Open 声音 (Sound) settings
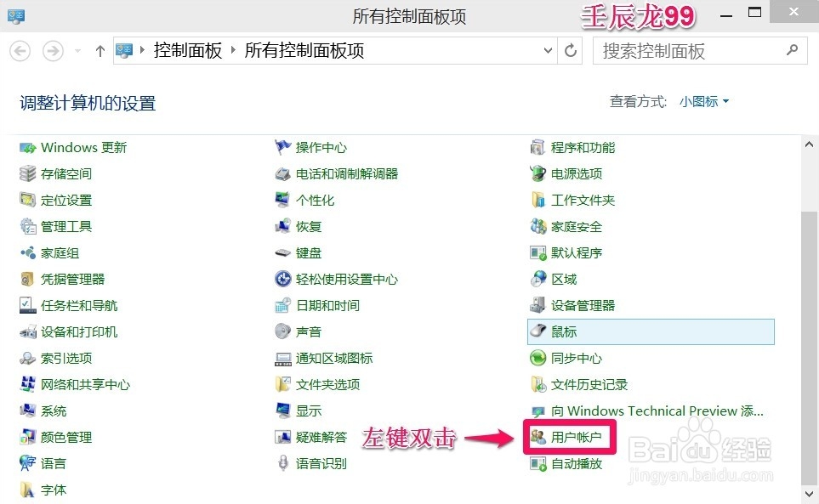The image size is (819, 504). [307, 331]
